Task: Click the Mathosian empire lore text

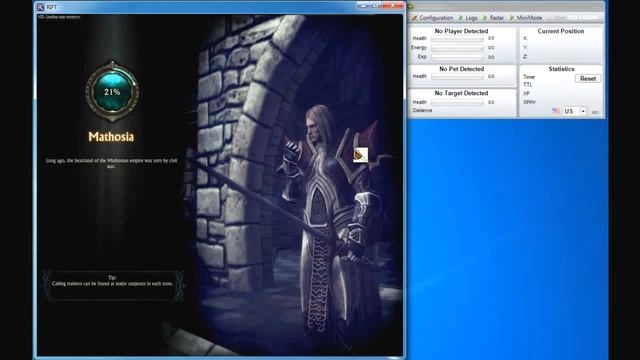Action: click(111, 163)
